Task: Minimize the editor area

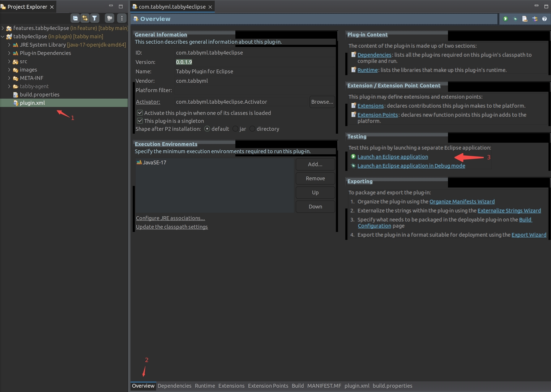Action: point(537,6)
